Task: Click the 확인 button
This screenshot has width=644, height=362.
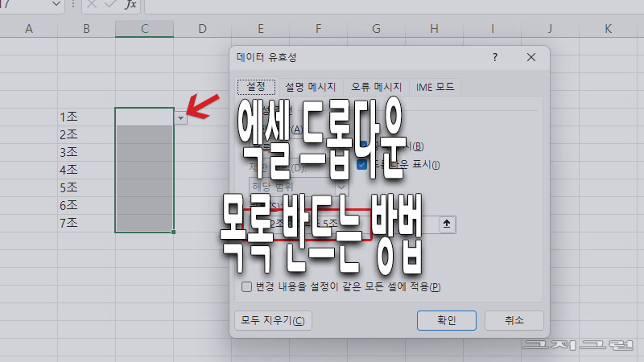Action: point(447,320)
